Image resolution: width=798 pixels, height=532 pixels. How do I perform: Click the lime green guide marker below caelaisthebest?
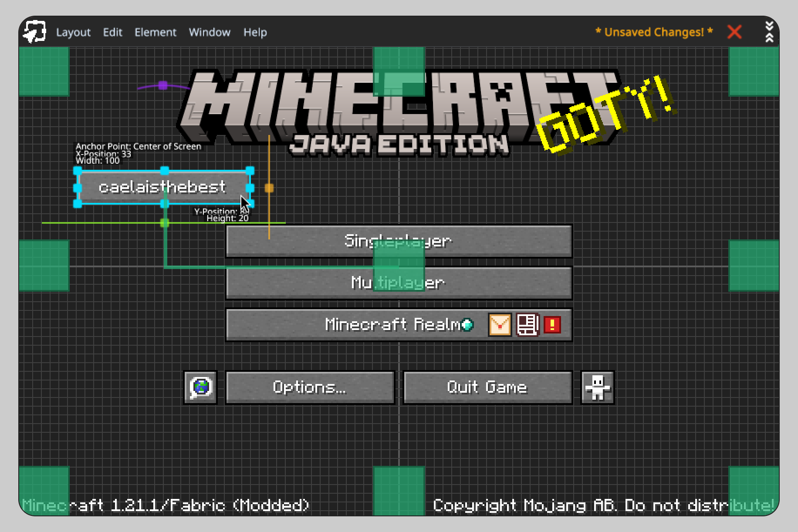pos(164,223)
